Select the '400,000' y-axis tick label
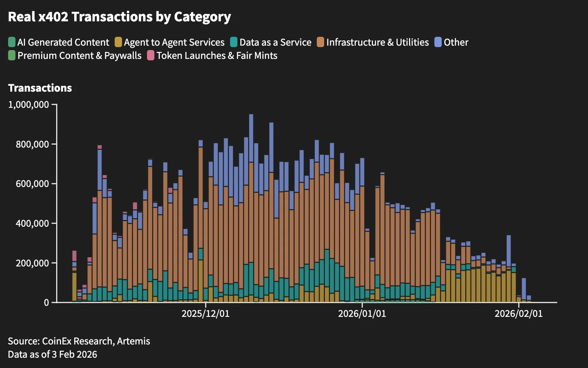The image size is (588, 368). coord(32,223)
